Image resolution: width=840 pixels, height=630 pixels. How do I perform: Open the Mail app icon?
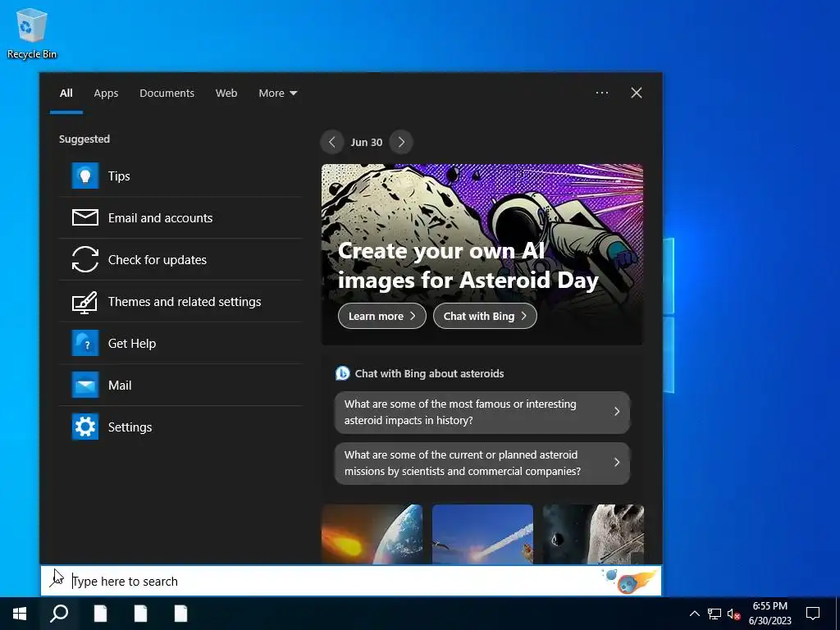tap(85, 386)
